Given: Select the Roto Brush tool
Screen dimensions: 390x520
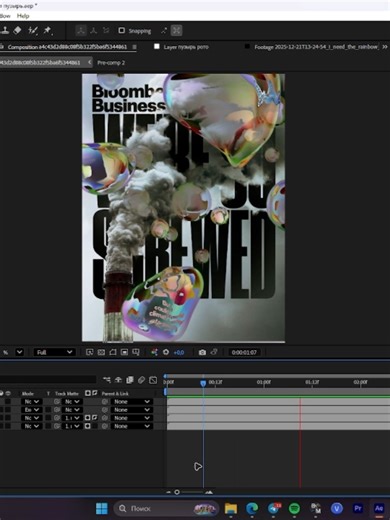Looking at the screenshot, I should coord(33,31).
